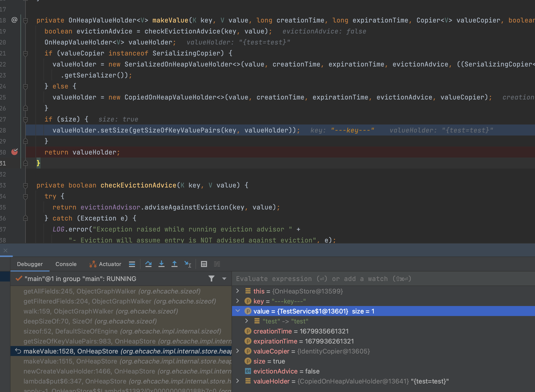The height and width of the screenshot is (392, 535).
Task: Toggle fold marker at checkEvictionAdvice method
Action: pyautogui.click(x=25, y=185)
